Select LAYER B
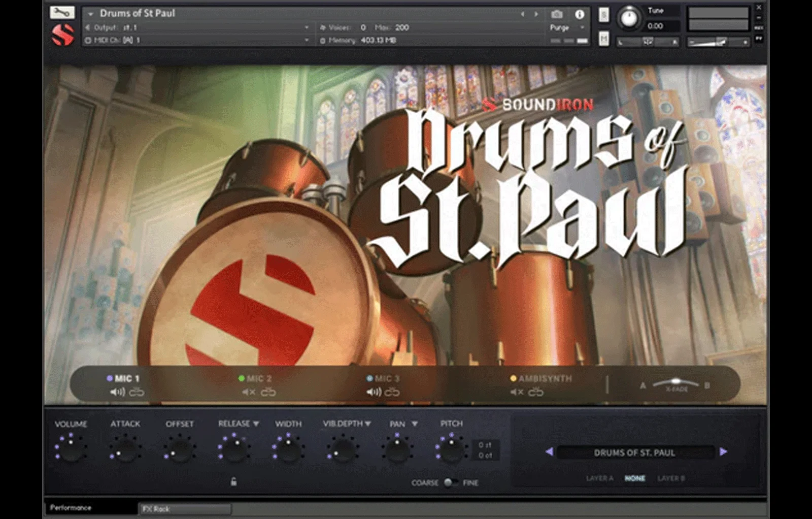This screenshot has height=519, width=812. pyautogui.click(x=671, y=478)
